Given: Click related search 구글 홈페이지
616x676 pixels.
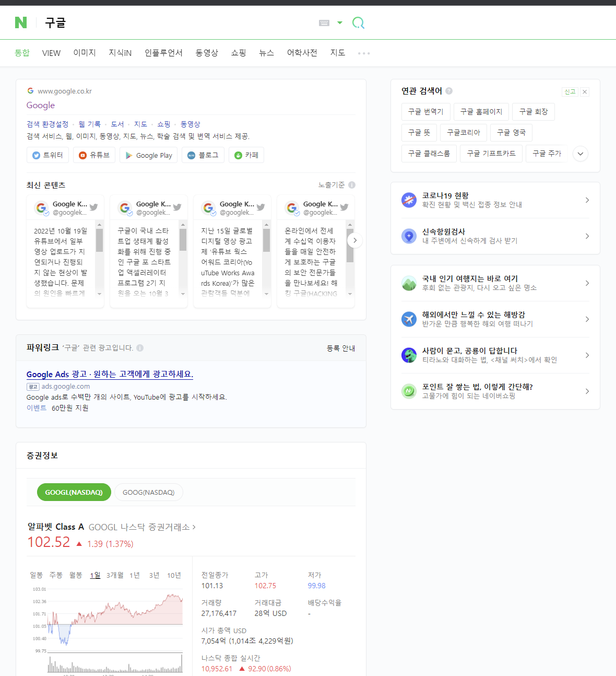Looking at the screenshot, I should tap(481, 112).
